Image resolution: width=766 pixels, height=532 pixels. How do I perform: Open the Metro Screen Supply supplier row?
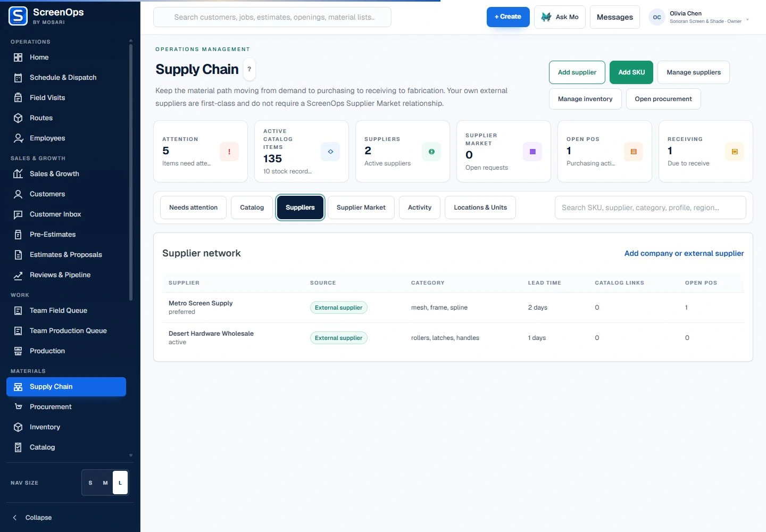point(453,307)
